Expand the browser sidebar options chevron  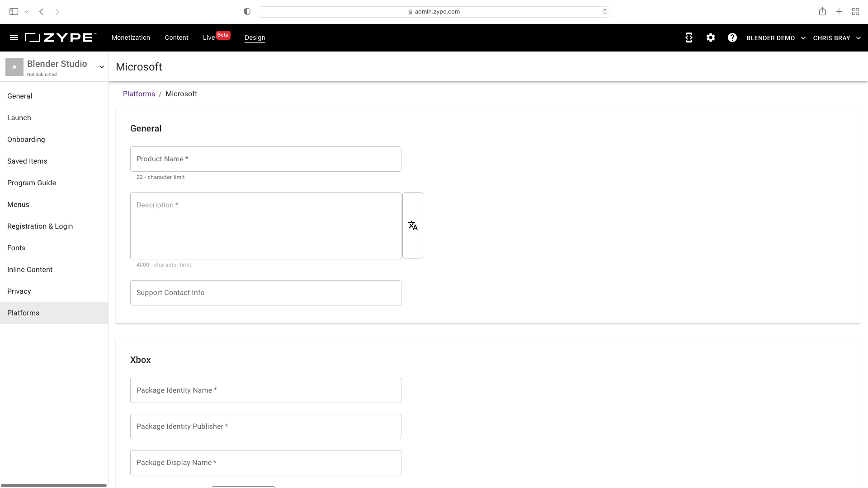click(x=27, y=12)
